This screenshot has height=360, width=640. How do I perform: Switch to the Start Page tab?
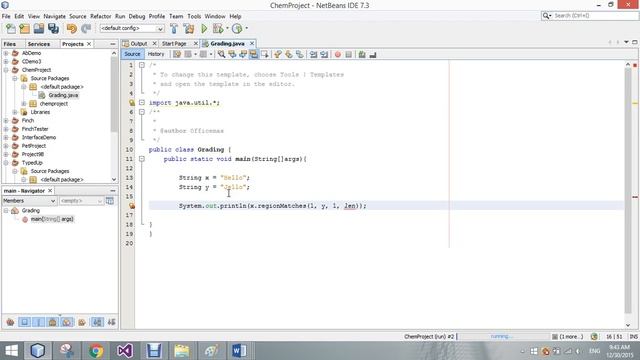coord(174,44)
